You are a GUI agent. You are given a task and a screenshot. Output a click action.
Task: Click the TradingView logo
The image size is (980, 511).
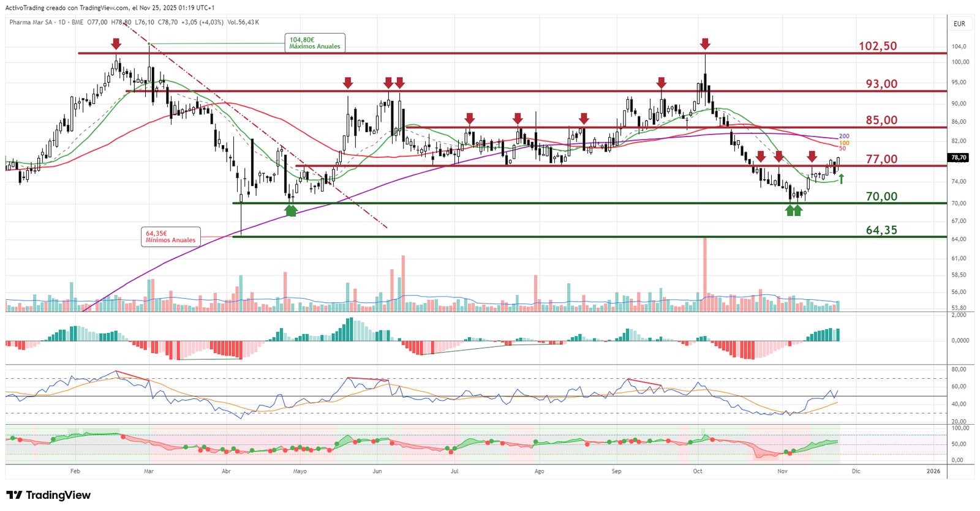coord(48,495)
